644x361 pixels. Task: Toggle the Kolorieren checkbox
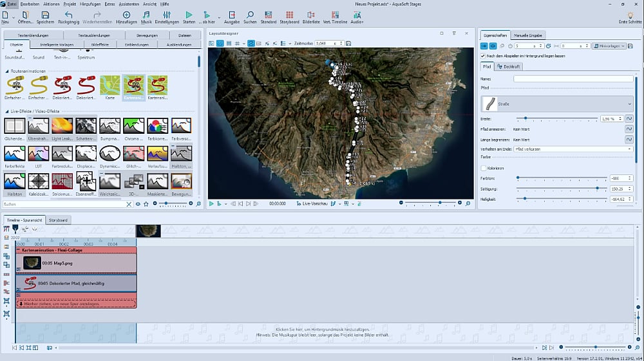coord(484,168)
